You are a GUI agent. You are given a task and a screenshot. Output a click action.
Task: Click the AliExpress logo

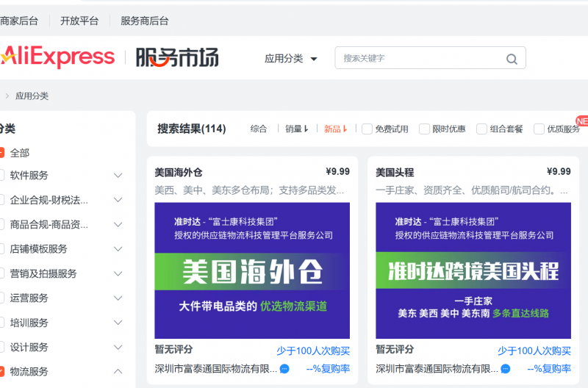coord(57,57)
